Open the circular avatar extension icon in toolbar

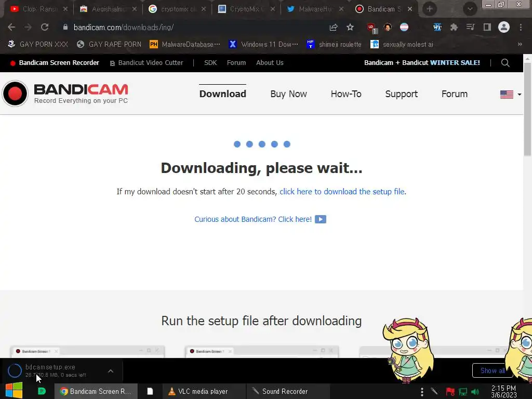(388, 27)
